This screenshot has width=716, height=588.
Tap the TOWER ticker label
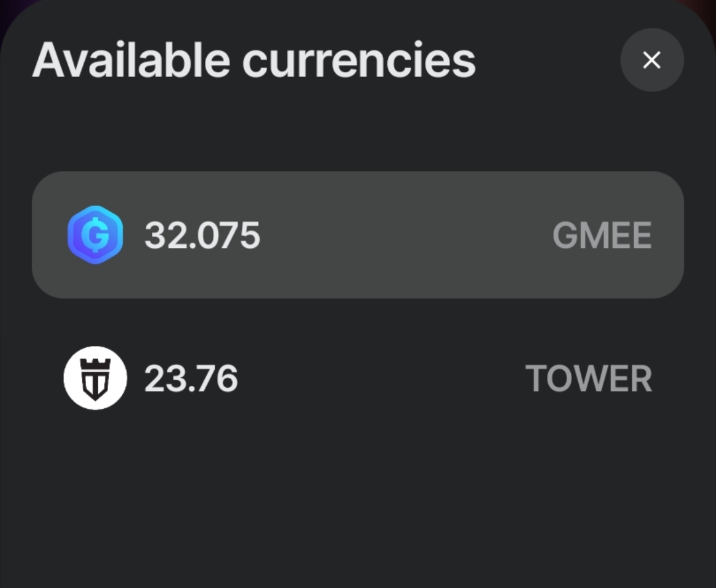tap(589, 379)
